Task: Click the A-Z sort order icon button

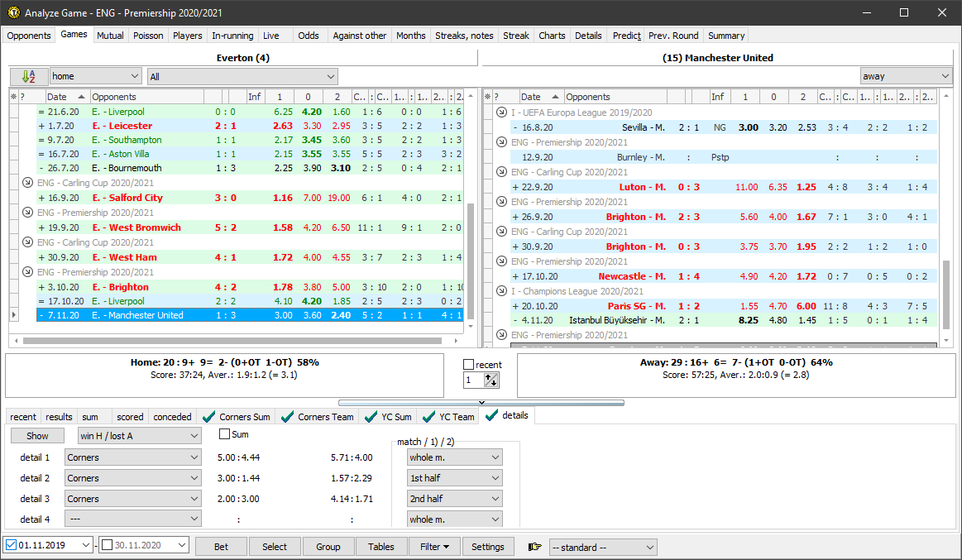Action: coord(29,76)
